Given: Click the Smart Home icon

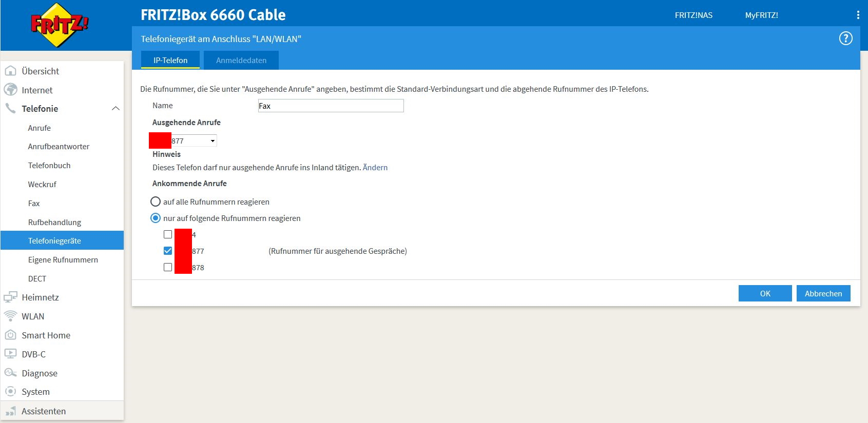Looking at the screenshot, I should click(x=10, y=335).
